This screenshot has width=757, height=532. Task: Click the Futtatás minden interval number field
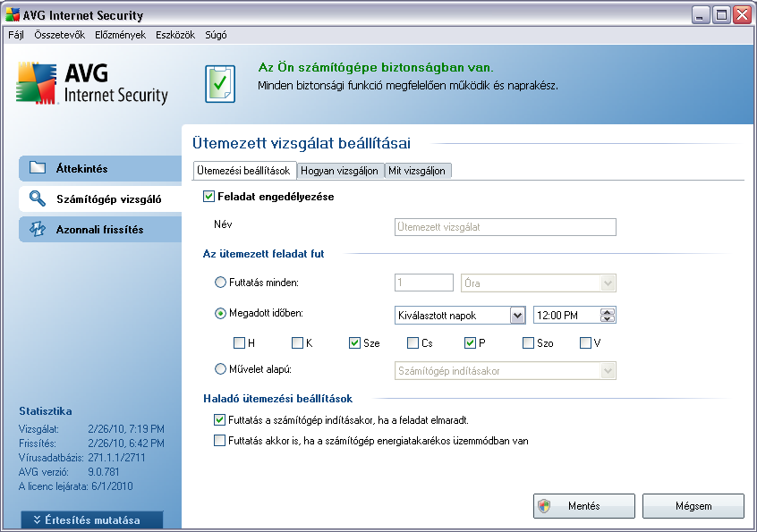[424, 283]
